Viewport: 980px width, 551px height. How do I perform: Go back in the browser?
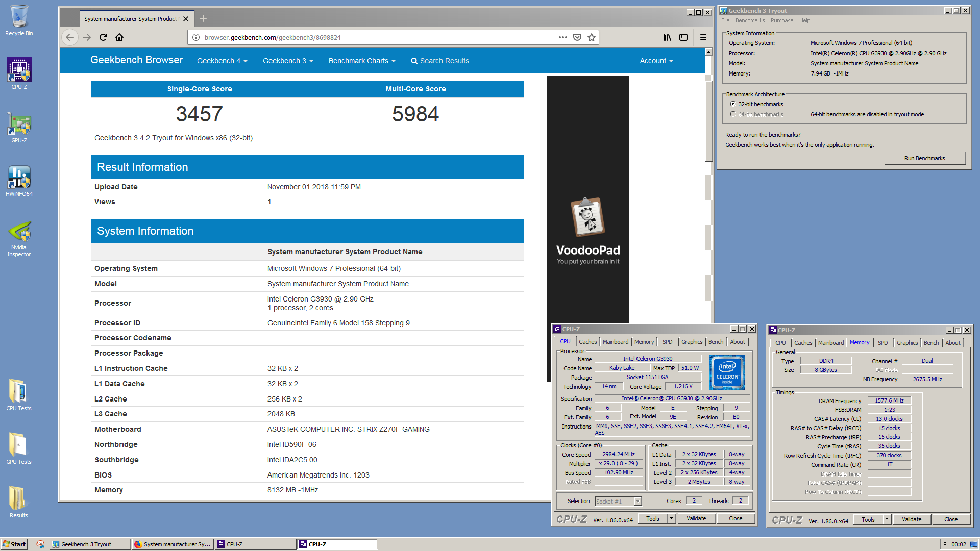click(70, 37)
